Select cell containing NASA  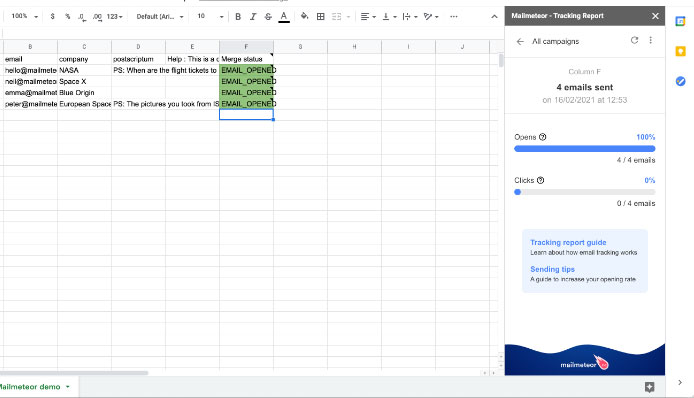pos(84,70)
